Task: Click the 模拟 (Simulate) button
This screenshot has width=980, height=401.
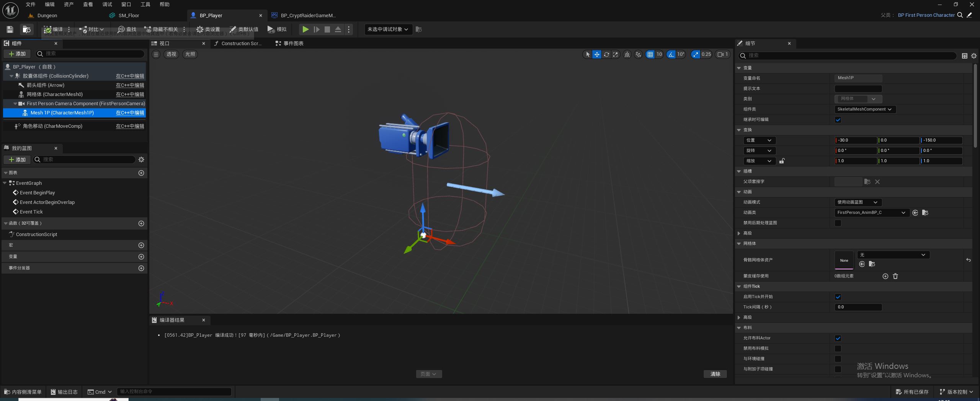Action: tap(277, 29)
